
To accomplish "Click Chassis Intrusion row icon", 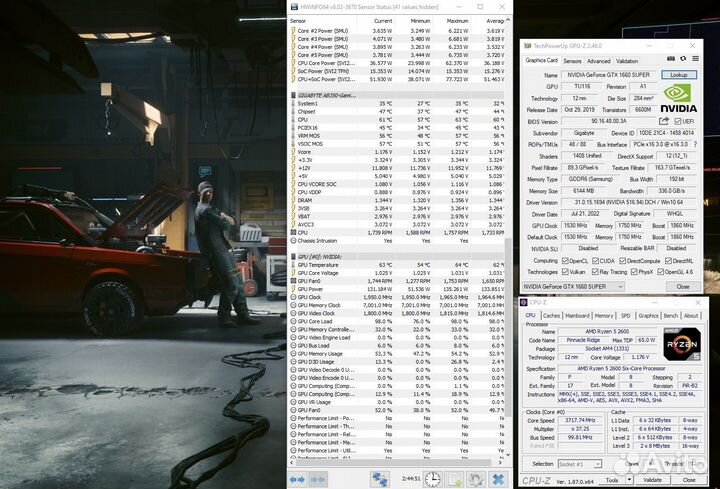I will [293, 241].
